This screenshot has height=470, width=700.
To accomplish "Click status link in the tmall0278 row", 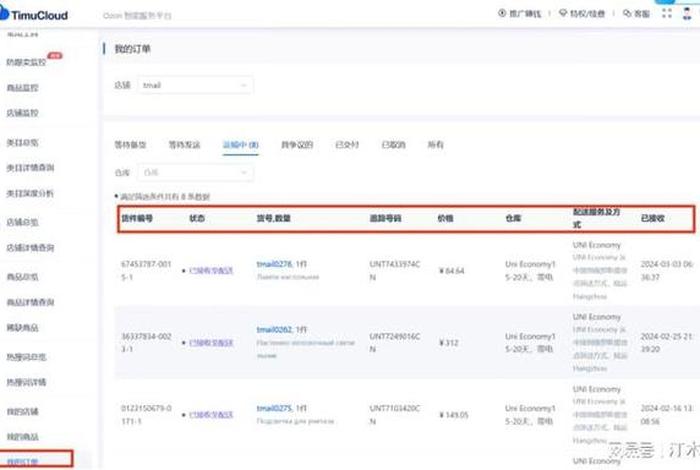I will coord(211,270).
